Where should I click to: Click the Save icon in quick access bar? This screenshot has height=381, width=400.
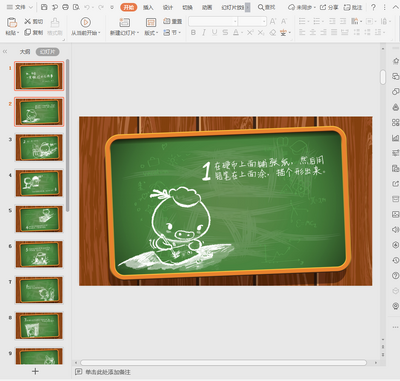(x=44, y=7)
